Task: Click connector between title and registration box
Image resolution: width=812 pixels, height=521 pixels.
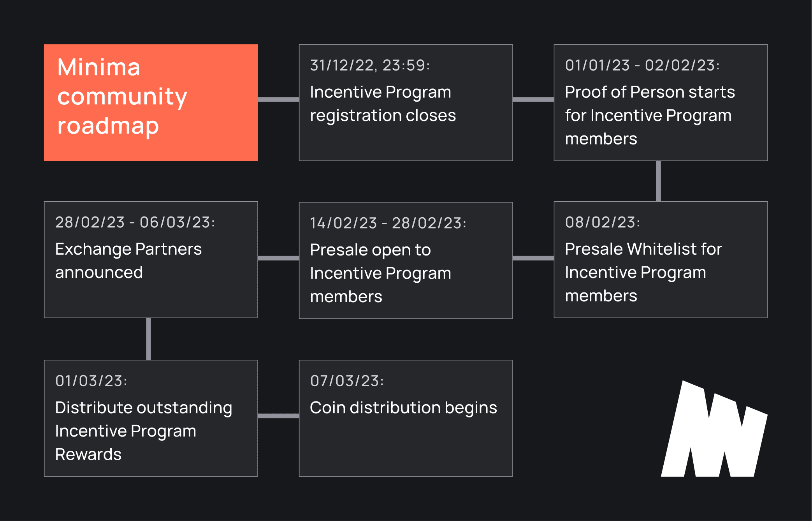Action: (279, 99)
